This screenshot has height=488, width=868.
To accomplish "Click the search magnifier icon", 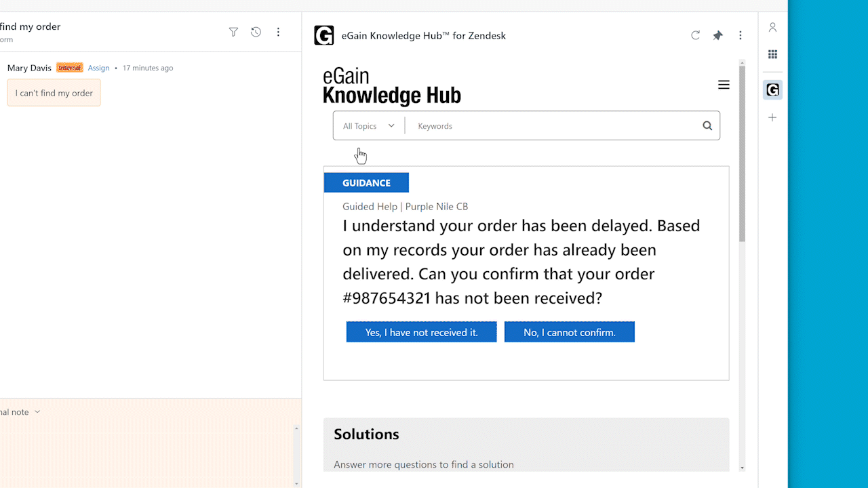I will tap(707, 125).
